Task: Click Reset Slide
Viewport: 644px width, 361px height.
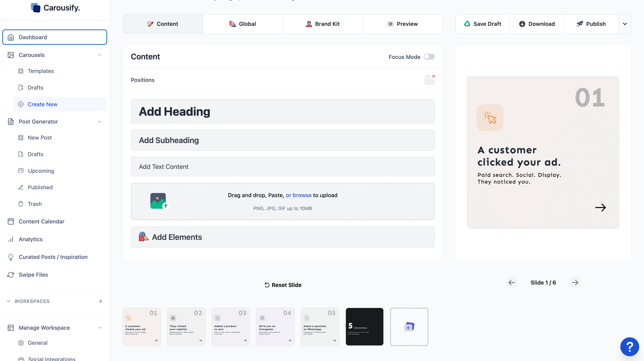Action: (x=283, y=285)
